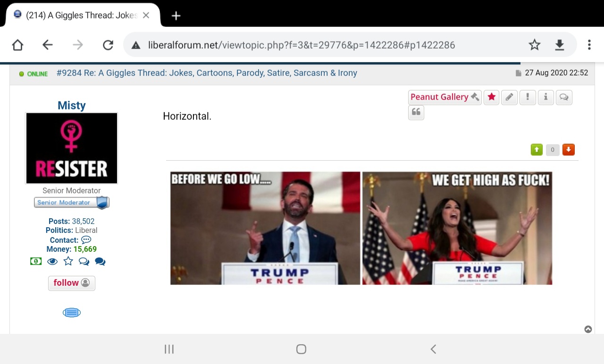Click the Money amount 15,669

[85, 249]
